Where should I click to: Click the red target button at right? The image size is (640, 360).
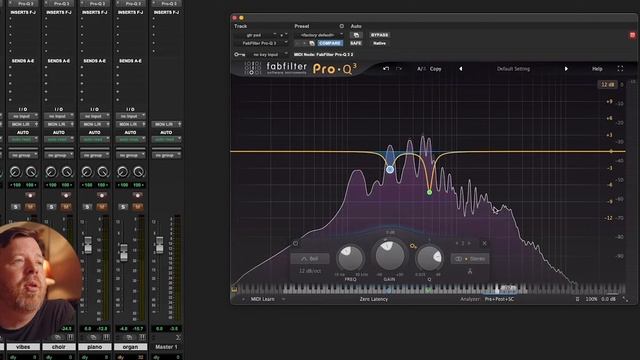coord(632,35)
